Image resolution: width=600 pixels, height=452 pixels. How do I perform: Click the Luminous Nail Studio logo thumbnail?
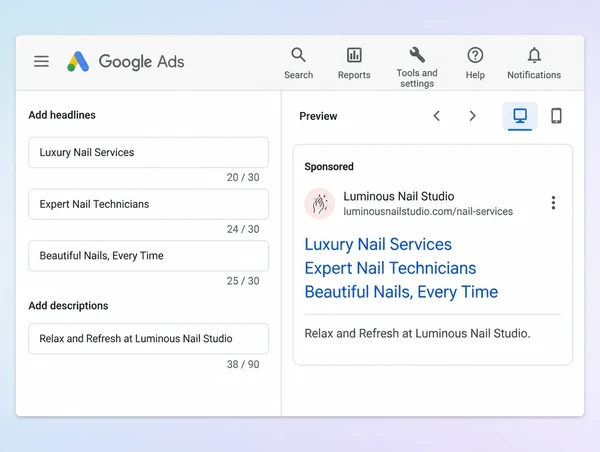coord(320,203)
